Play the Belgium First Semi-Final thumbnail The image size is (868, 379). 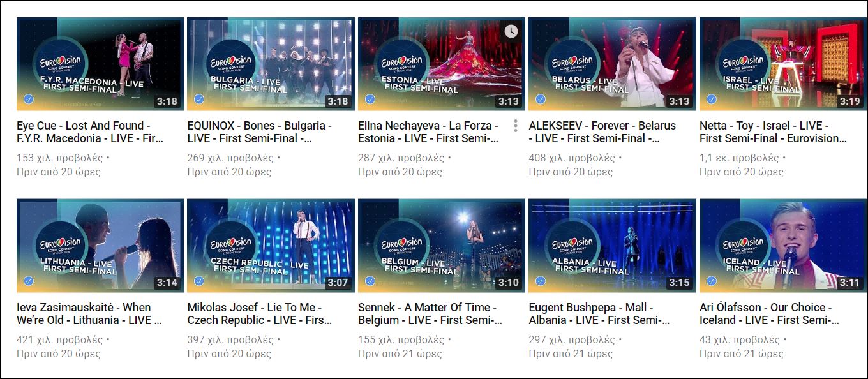pyautogui.click(x=442, y=246)
